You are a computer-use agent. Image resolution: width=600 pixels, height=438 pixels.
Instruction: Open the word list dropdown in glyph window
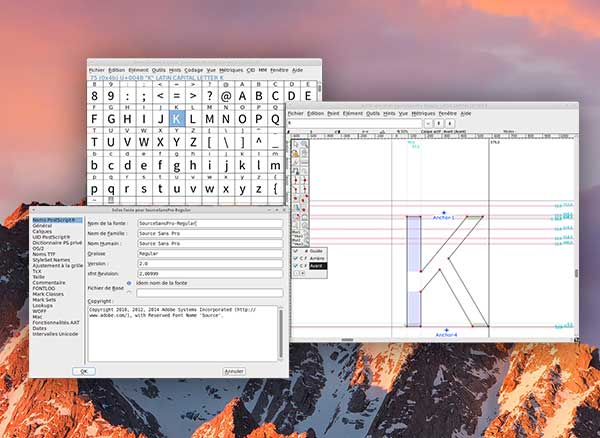click(x=428, y=124)
